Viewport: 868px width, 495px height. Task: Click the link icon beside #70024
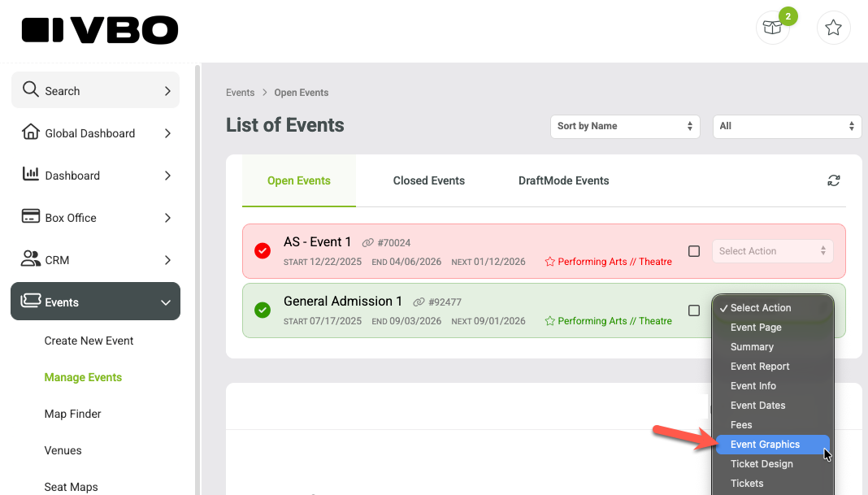367,242
